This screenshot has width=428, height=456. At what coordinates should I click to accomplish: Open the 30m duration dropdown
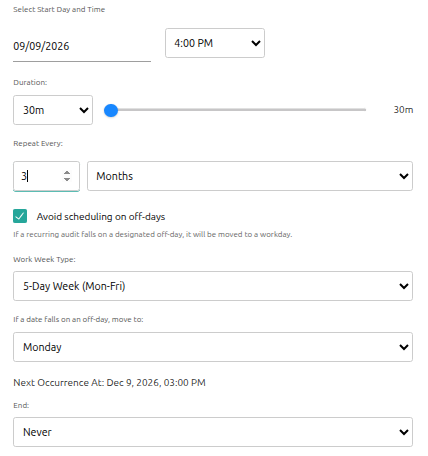click(53, 110)
